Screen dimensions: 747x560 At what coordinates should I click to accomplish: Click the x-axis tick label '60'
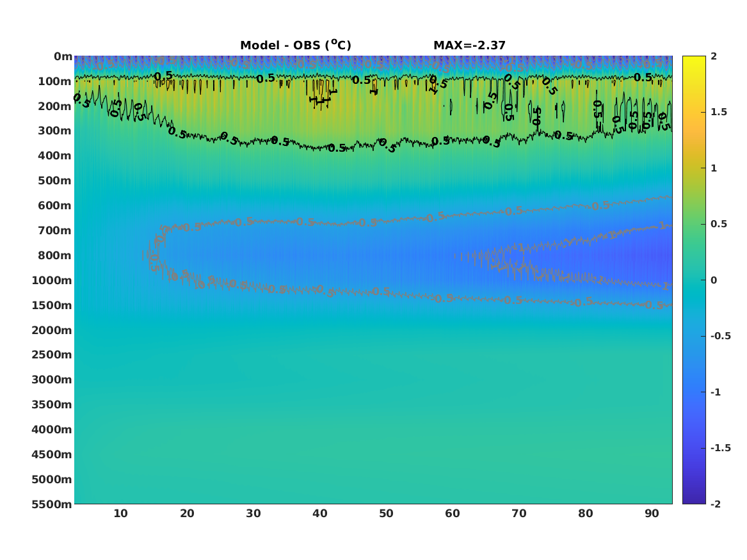(453, 513)
